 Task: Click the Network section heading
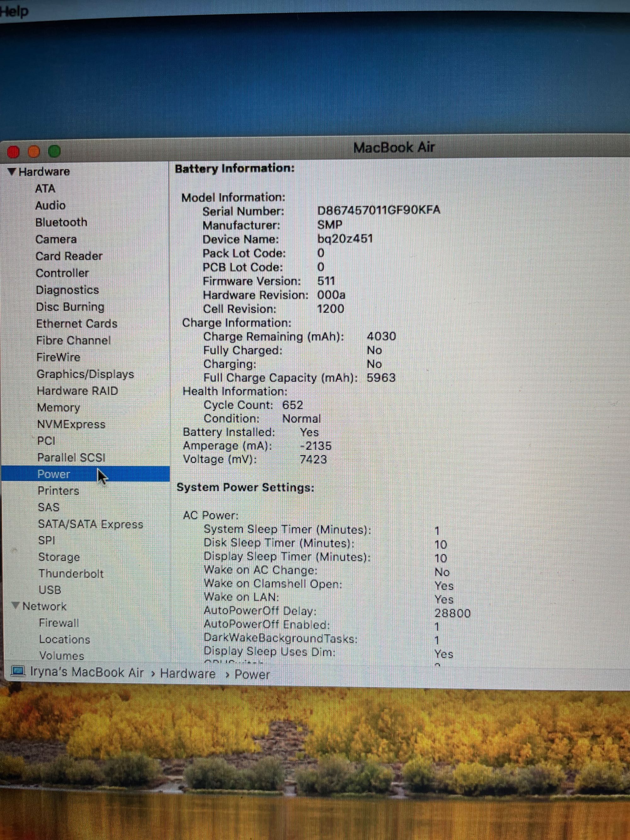click(44, 606)
